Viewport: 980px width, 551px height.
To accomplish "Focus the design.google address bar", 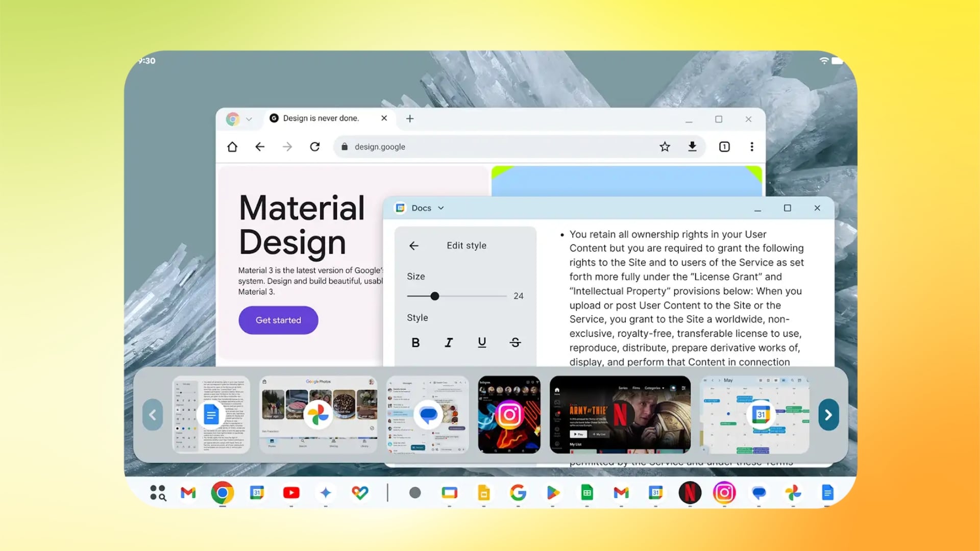I will pyautogui.click(x=520, y=147).
